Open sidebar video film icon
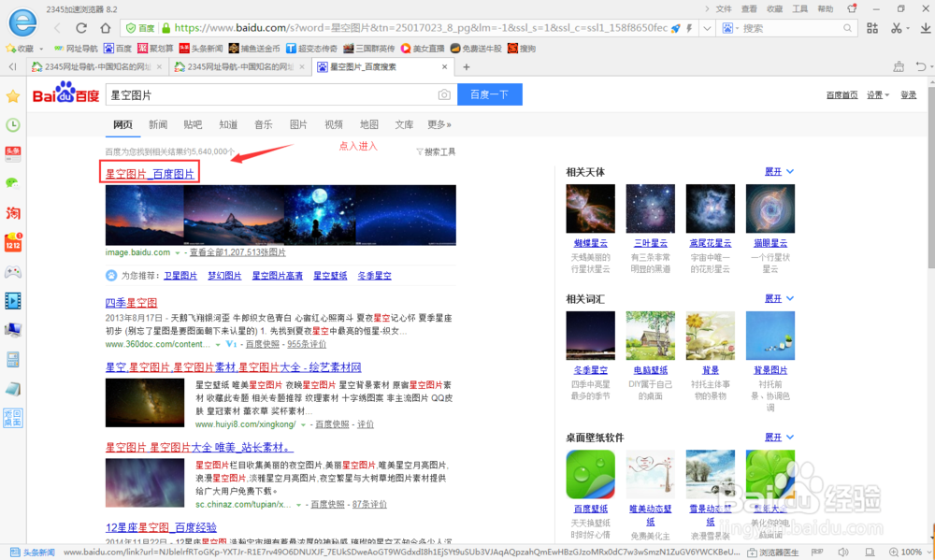The width and height of the screenshot is (935, 560). pos(12,301)
